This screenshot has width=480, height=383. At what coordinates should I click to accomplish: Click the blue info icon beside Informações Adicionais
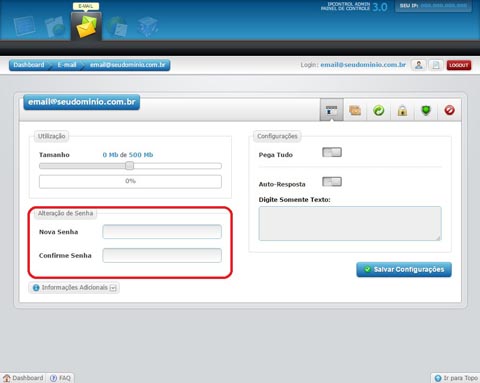(x=36, y=287)
